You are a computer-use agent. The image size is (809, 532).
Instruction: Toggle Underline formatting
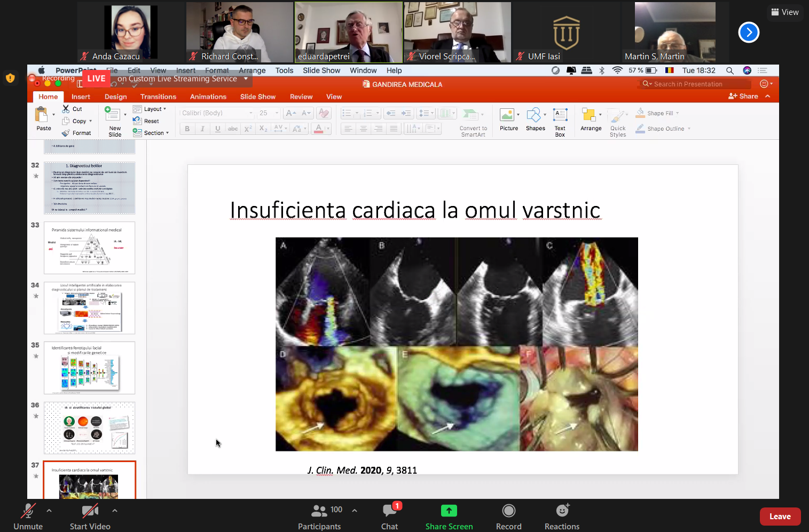pyautogui.click(x=217, y=129)
